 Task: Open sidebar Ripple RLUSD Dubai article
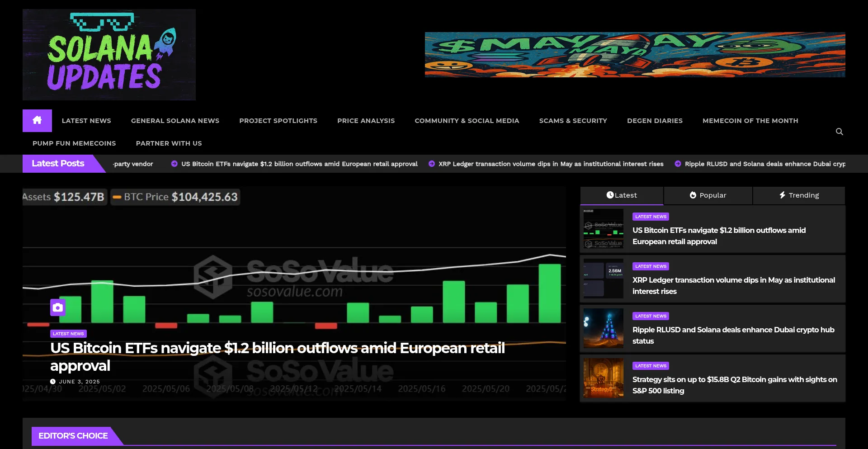click(x=733, y=335)
